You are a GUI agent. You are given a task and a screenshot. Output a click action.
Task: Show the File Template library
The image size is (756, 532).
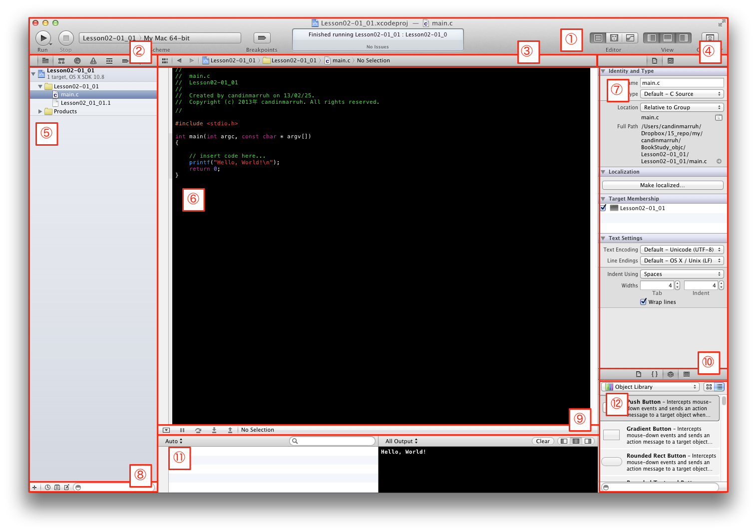639,374
